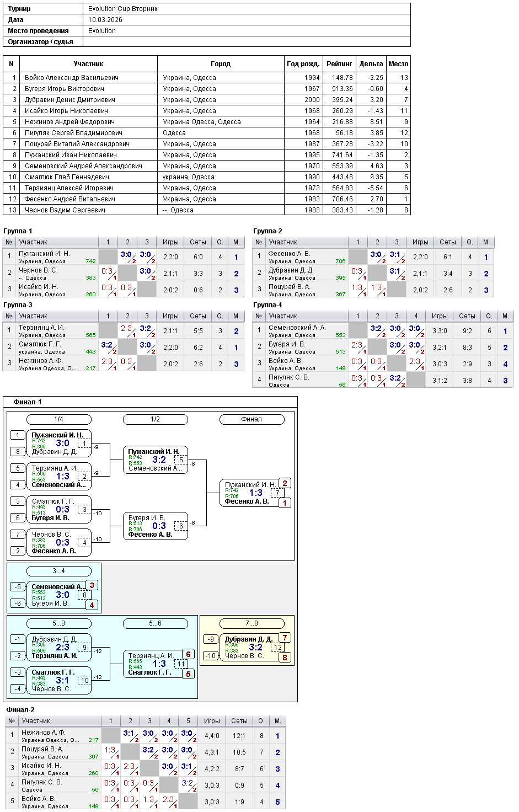Select participant "Бугера Игорь Викторович"
This screenshot has width=519, height=812.
tap(65, 89)
